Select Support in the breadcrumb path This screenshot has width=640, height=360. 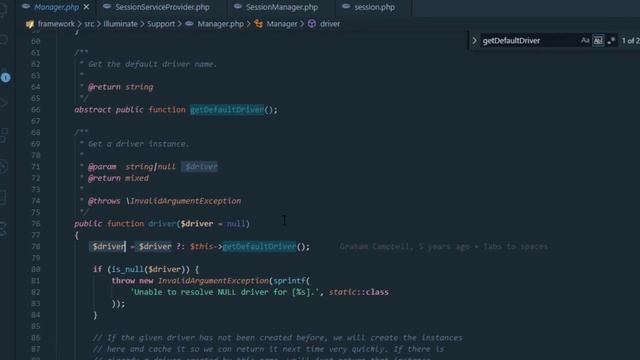tap(161, 24)
